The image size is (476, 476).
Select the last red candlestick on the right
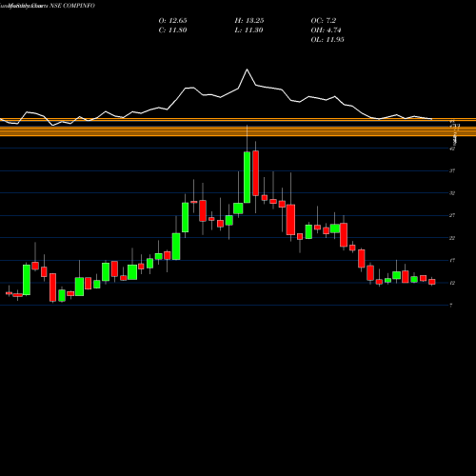pyautogui.click(x=432, y=282)
